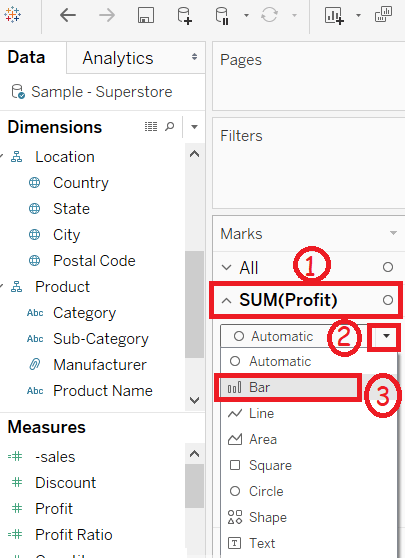Viewport: 405px width, 558px height.
Task: Click the Tableau logo start page icon
Action: (x=12, y=15)
